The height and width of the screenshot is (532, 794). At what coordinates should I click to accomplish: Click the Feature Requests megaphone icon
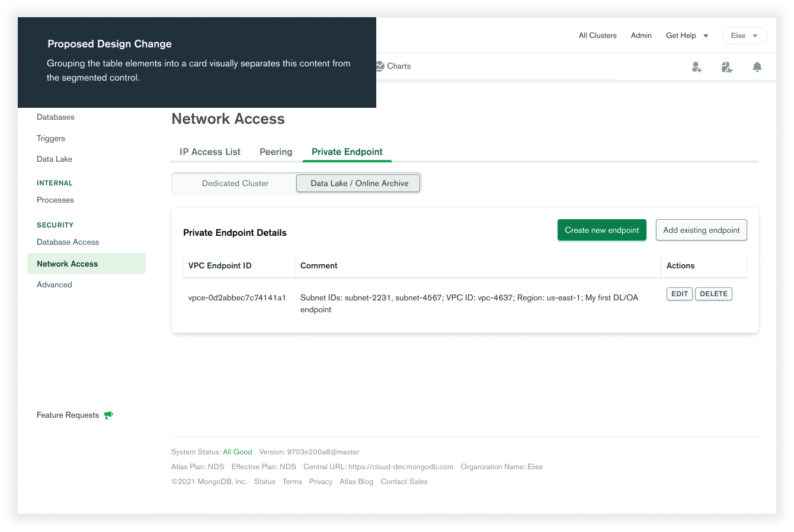[x=108, y=415]
